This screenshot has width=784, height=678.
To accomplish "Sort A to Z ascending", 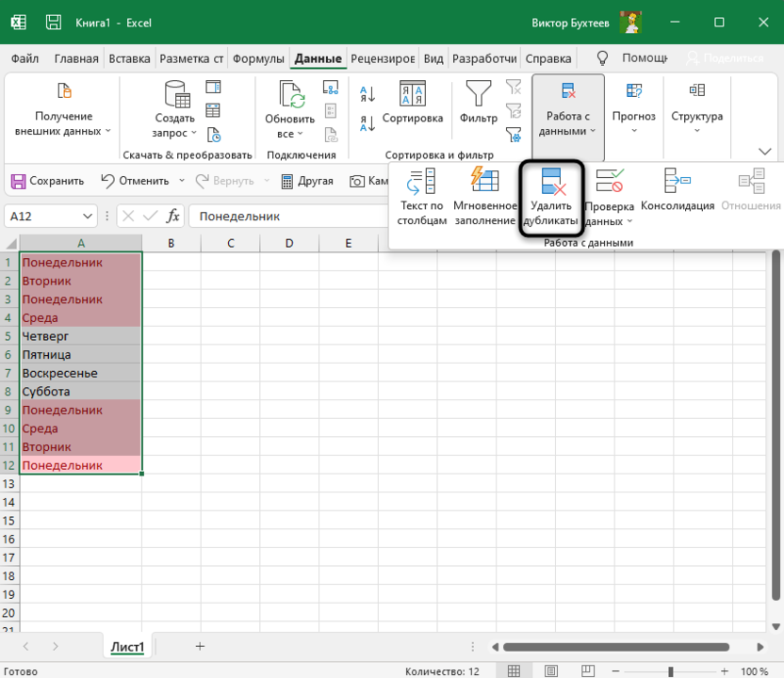I will pos(367,93).
